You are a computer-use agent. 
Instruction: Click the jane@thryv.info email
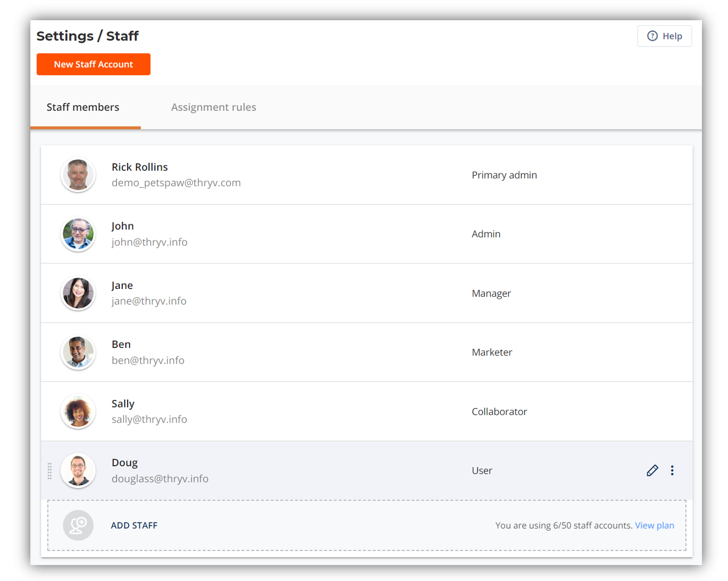point(149,301)
